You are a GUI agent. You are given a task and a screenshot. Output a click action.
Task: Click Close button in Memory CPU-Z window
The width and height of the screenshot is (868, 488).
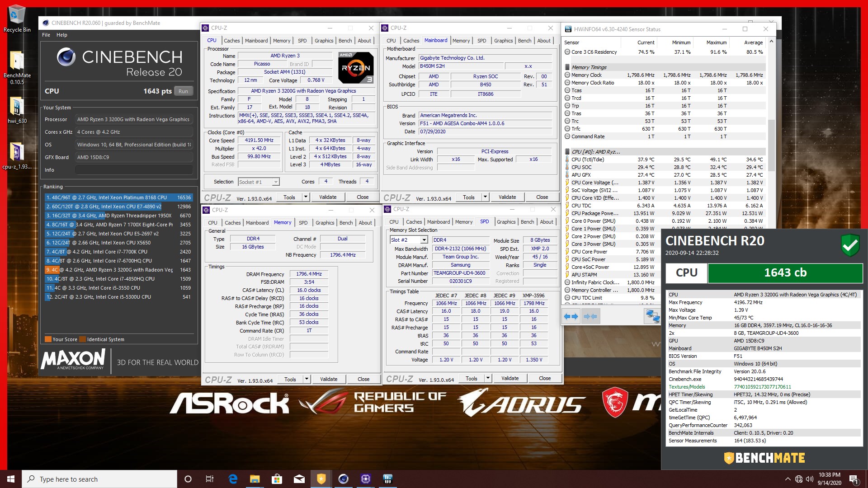coord(363,379)
